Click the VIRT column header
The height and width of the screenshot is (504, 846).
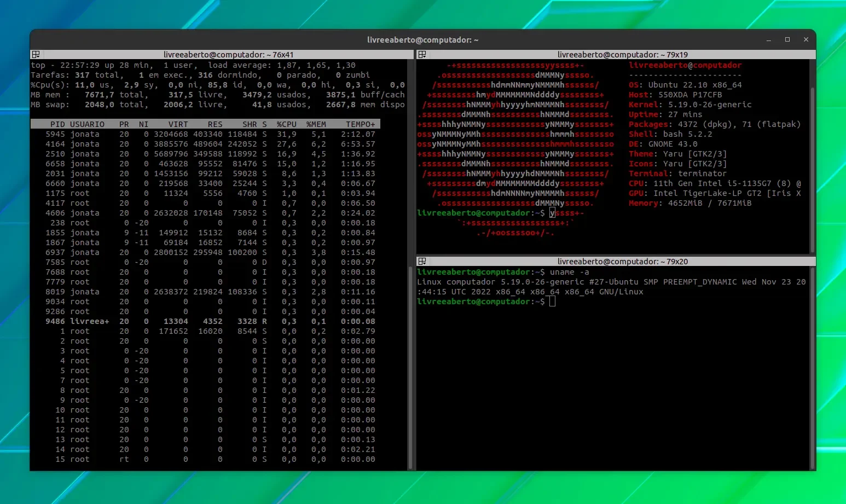(178, 124)
